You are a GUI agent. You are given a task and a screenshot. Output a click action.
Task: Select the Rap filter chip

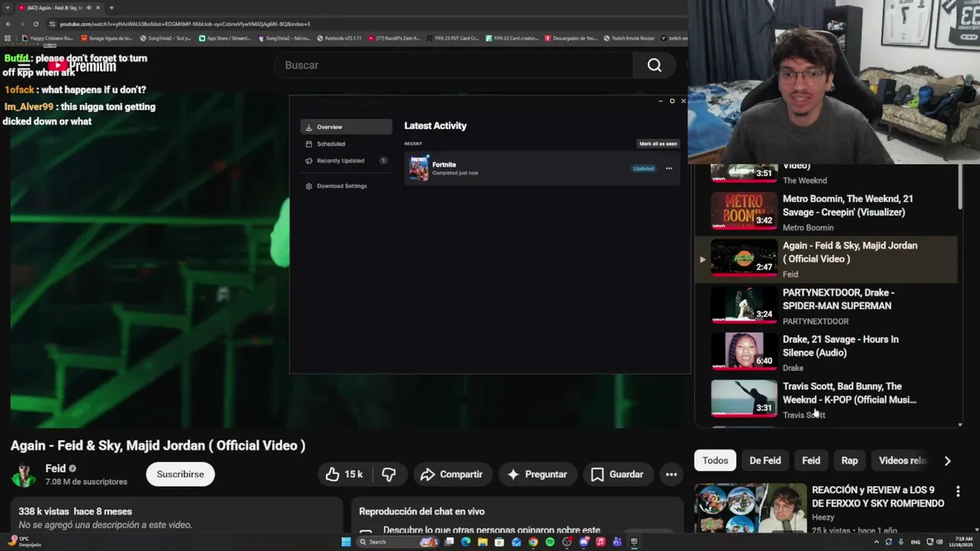(x=850, y=461)
